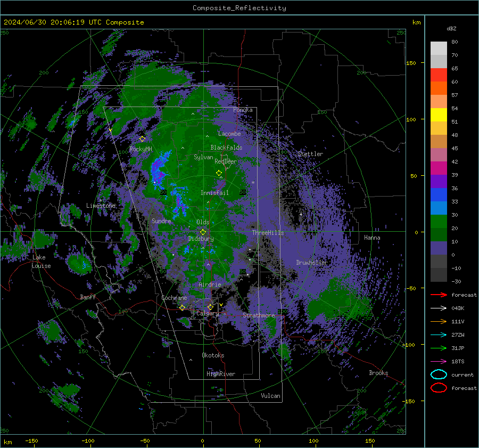Click the dBZ heading above the color scale
The width and height of the screenshot is (479, 448).
coord(451,28)
